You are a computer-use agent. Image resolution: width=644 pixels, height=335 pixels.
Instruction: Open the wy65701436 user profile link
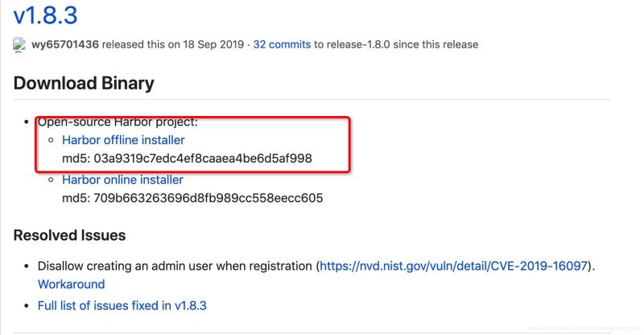pyautogui.click(x=65, y=44)
